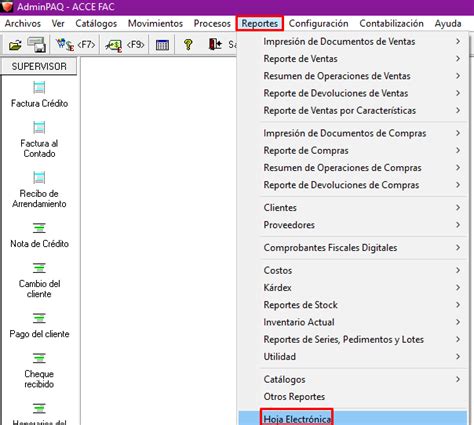Open the Catálogos menu in menu bar
The height and width of the screenshot is (425, 474).
point(96,24)
